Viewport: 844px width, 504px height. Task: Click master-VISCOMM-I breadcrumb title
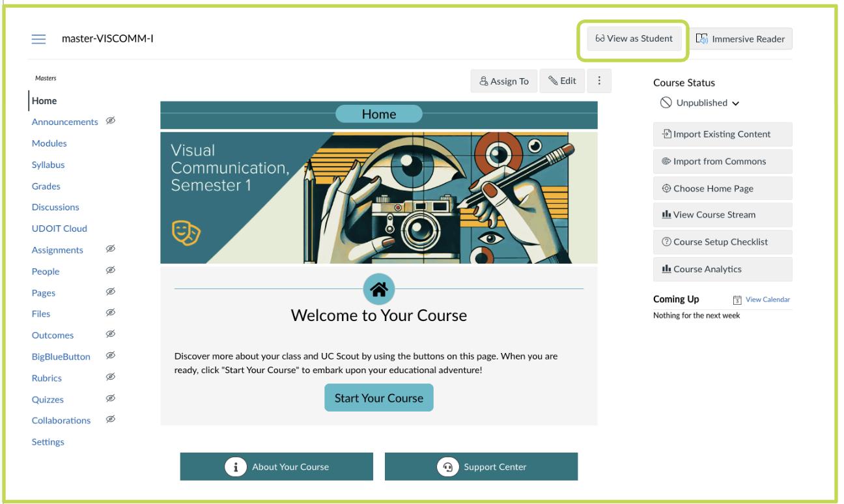107,39
